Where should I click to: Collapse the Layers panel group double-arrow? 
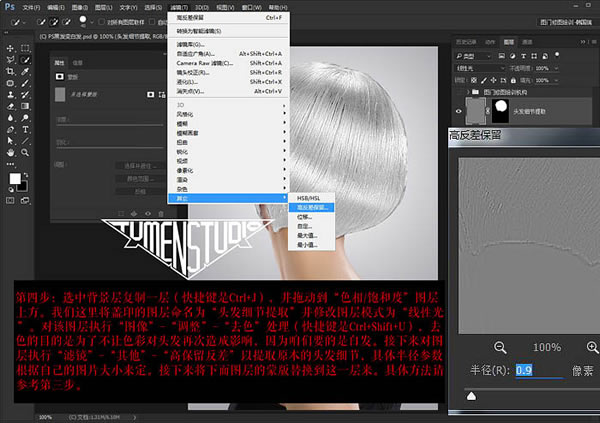[x=583, y=42]
